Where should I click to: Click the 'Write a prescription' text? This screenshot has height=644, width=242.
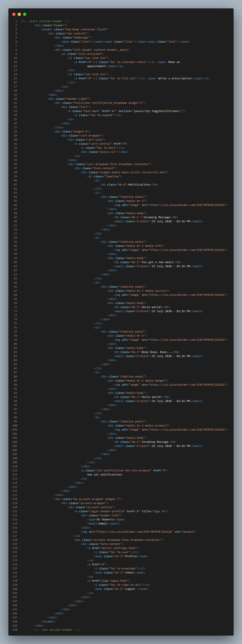tap(175, 78)
